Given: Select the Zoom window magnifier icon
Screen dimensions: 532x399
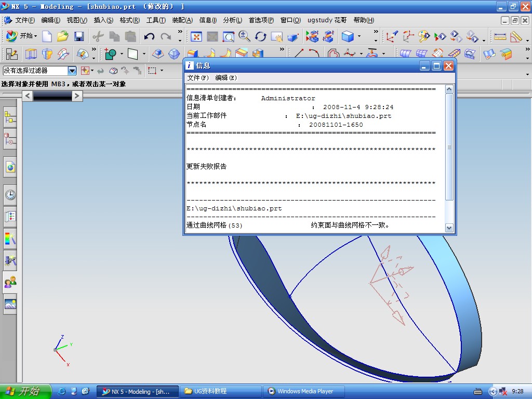Looking at the screenshot, I should click(x=229, y=36).
